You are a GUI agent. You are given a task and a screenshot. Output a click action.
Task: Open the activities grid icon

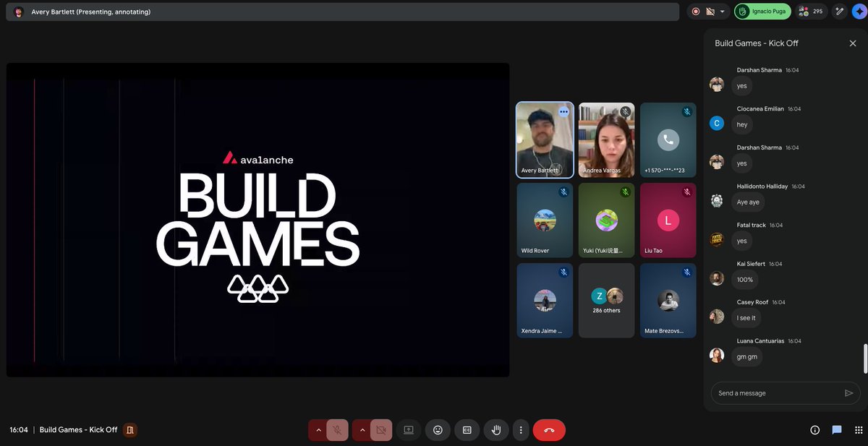pyautogui.click(x=858, y=430)
